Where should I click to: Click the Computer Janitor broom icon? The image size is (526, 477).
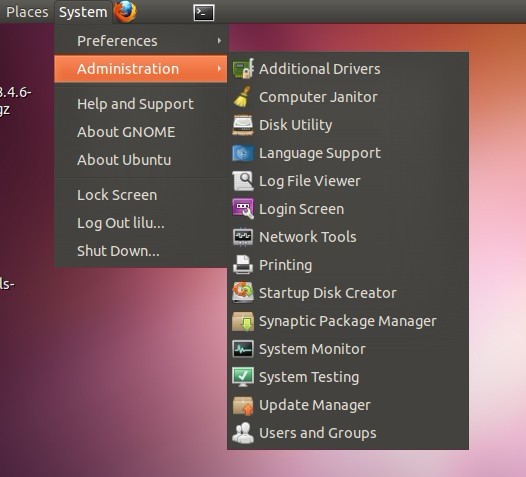[243, 97]
